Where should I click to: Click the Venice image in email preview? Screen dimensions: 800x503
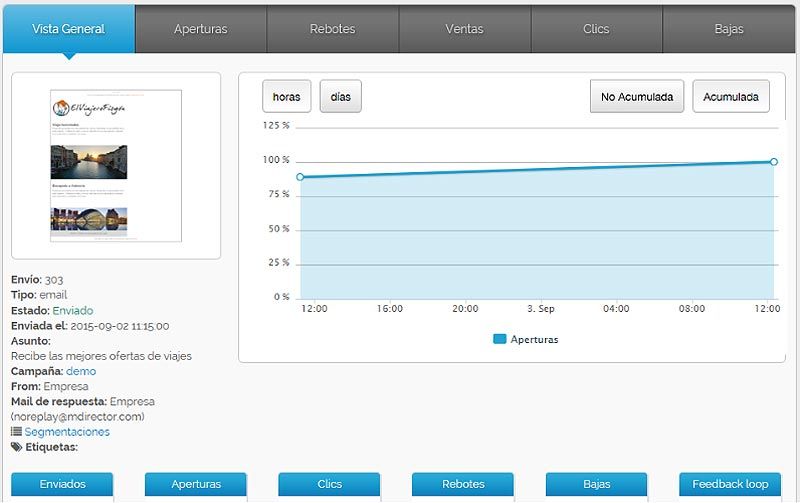click(89, 162)
